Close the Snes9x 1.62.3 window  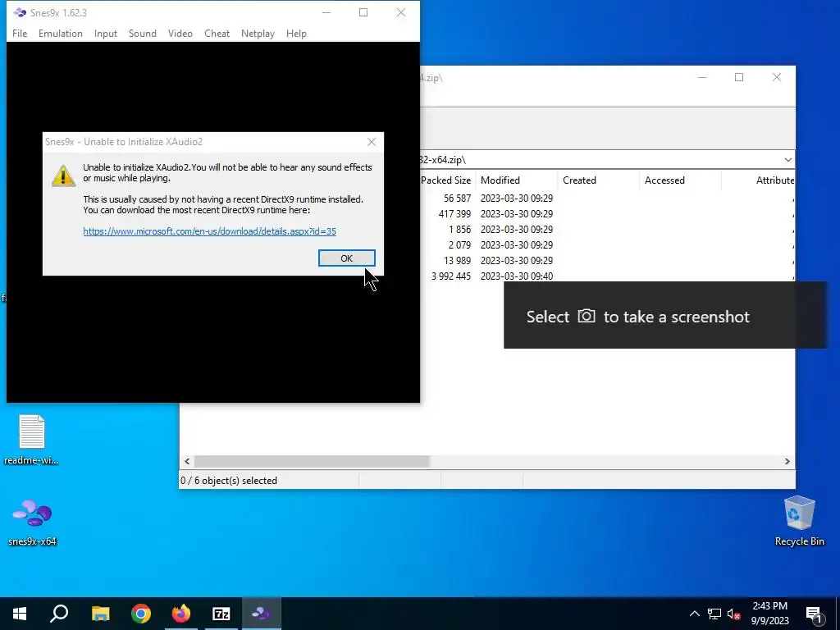tap(400, 12)
